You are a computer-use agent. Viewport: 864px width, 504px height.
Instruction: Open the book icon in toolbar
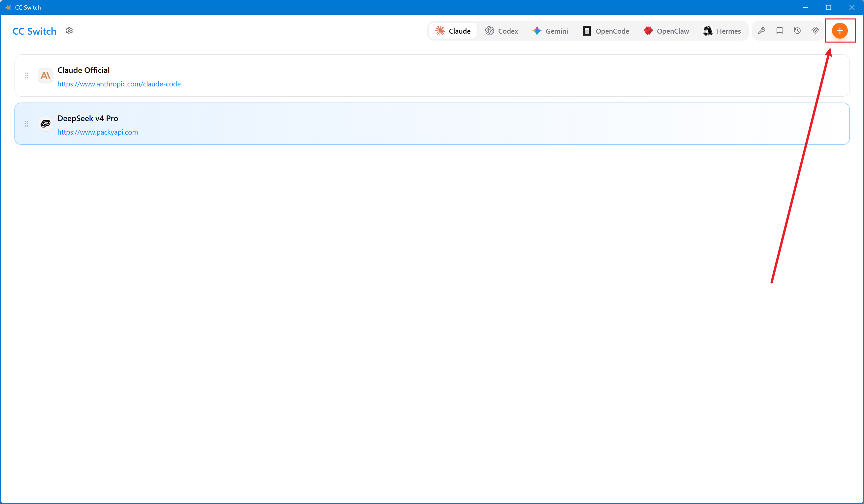pos(779,31)
